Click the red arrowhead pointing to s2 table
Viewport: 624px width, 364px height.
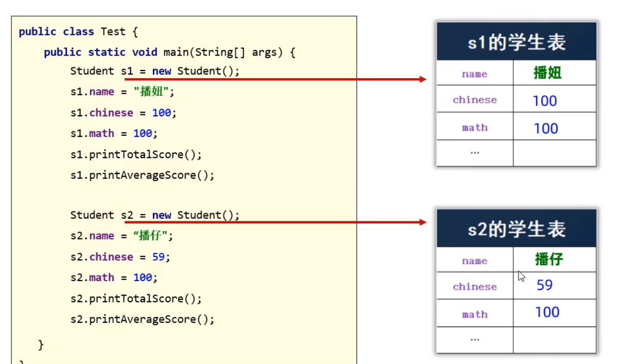click(x=423, y=222)
